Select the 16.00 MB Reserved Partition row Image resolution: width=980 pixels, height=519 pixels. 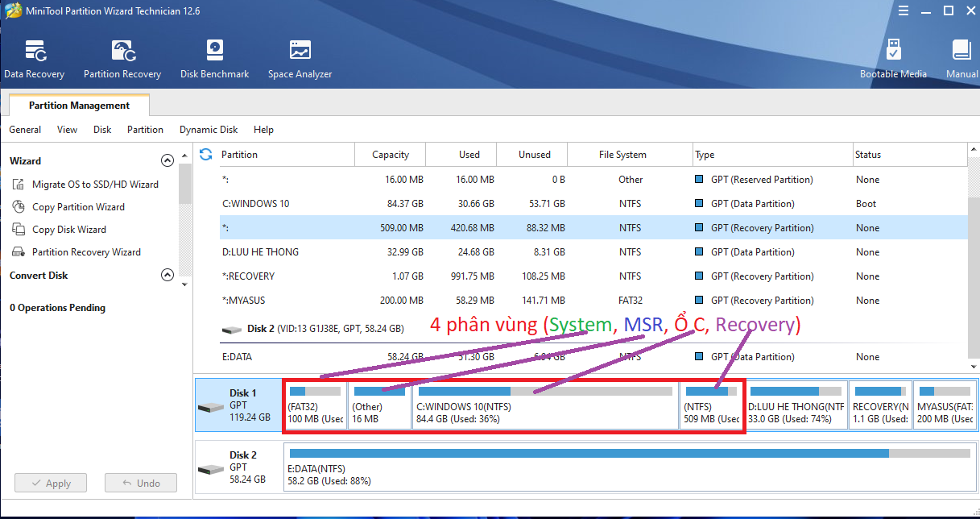click(x=593, y=180)
